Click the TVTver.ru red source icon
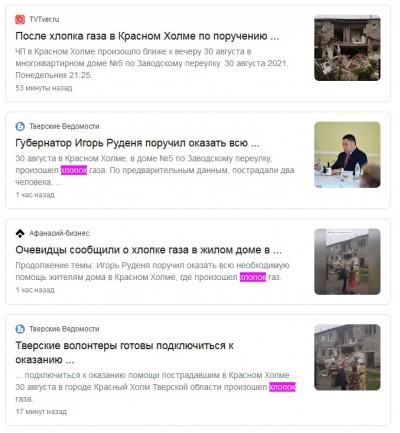The width and height of the screenshot is (400, 433). [20, 19]
